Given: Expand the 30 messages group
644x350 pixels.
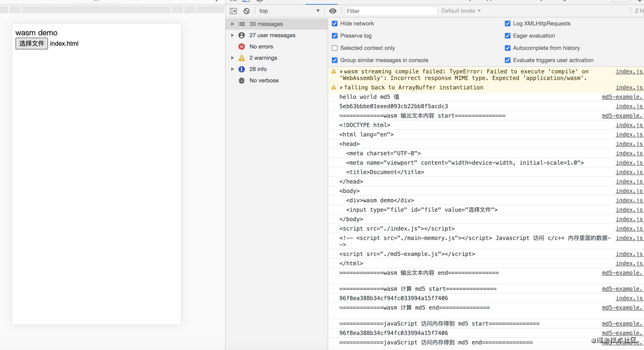Looking at the screenshot, I should (x=232, y=24).
